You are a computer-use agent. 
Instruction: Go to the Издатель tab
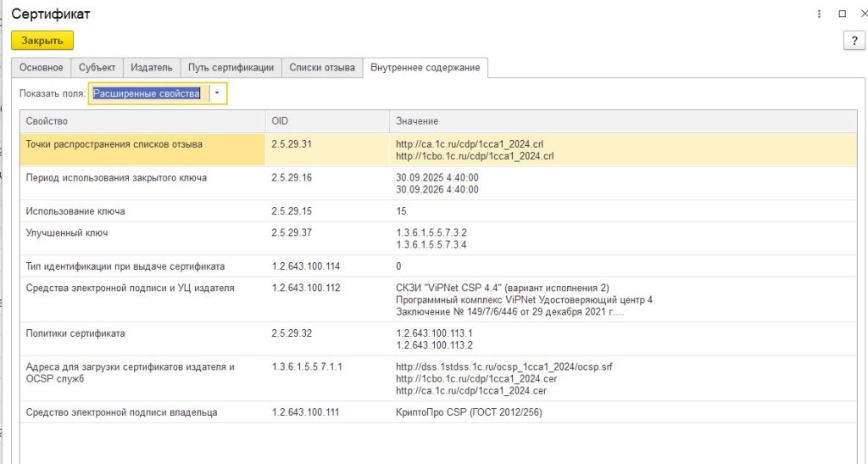click(152, 68)
